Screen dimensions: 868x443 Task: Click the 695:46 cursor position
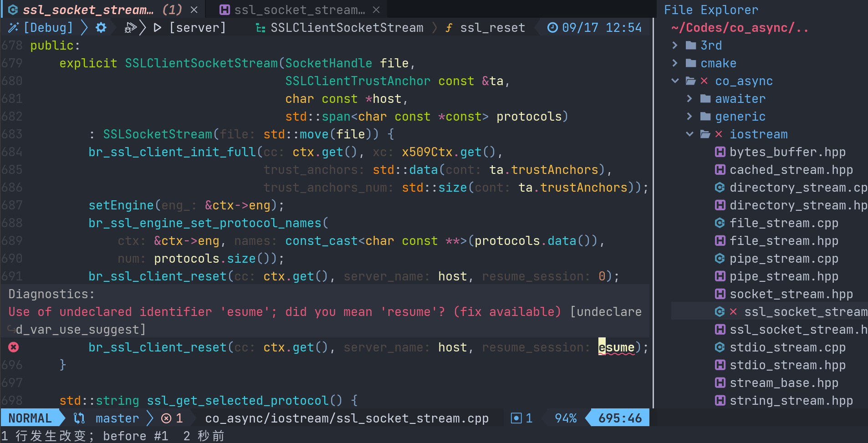click(x=620, y=418)
